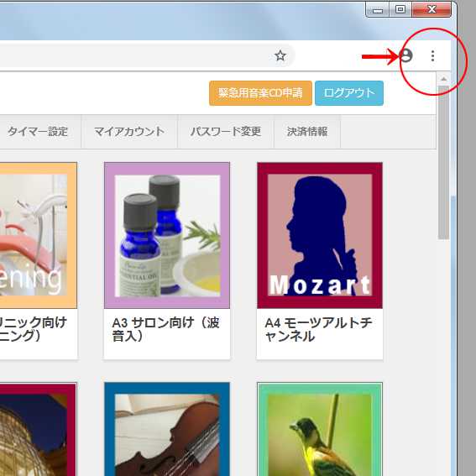
Task: Click the 緊急用音楽CD申請 button
Action: click(260, 93)
